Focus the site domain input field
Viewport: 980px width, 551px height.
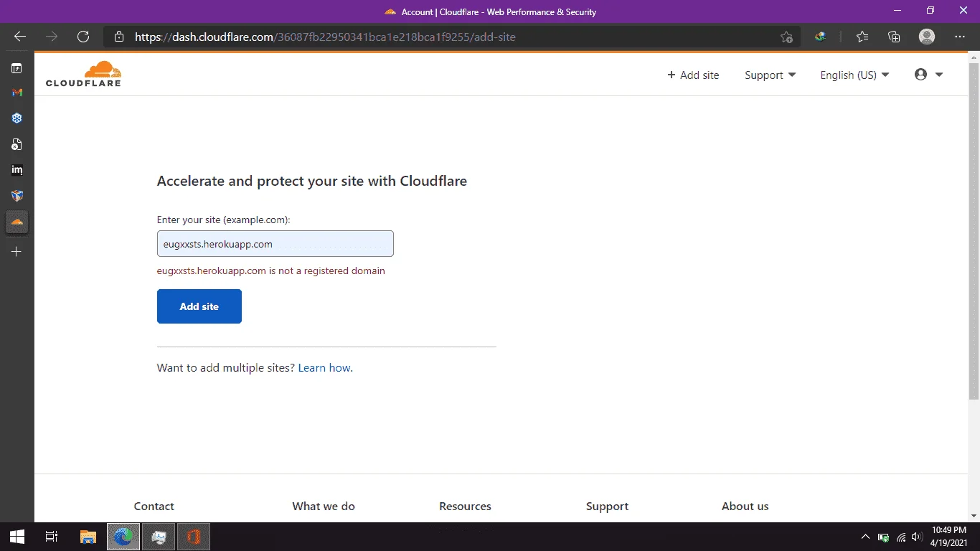[275, 244]
